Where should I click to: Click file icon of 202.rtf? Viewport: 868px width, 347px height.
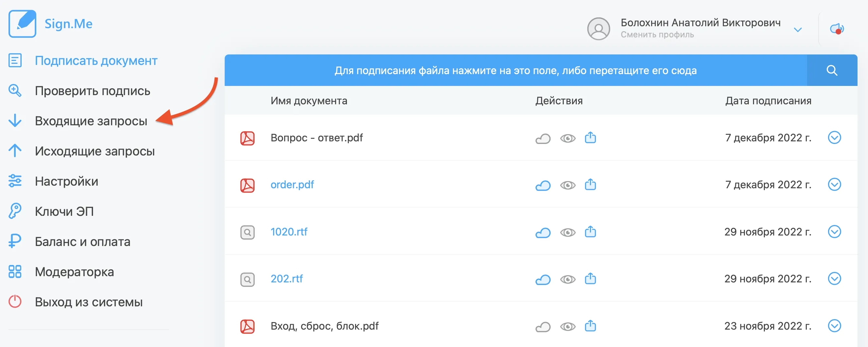pyautogui.click(x=247, y=279)
